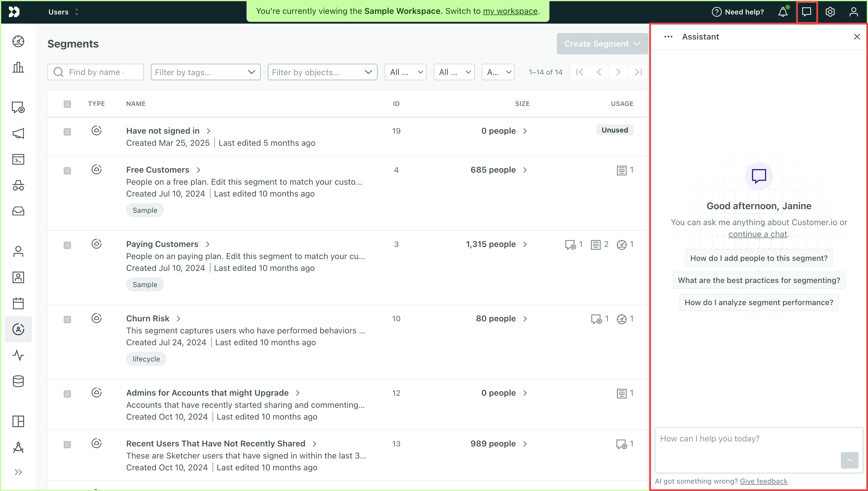Image resolution: width=868 pixels, height=491 pixels.
Task: Toggle the select-all header checkbox
Action: [68, 104]
